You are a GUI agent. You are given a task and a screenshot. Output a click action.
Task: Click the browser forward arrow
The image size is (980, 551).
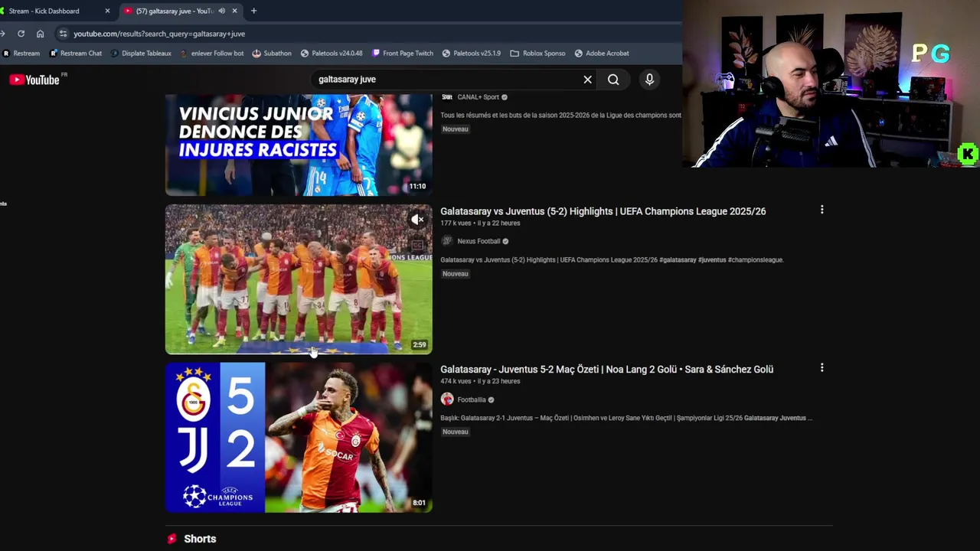pos(4,34)
